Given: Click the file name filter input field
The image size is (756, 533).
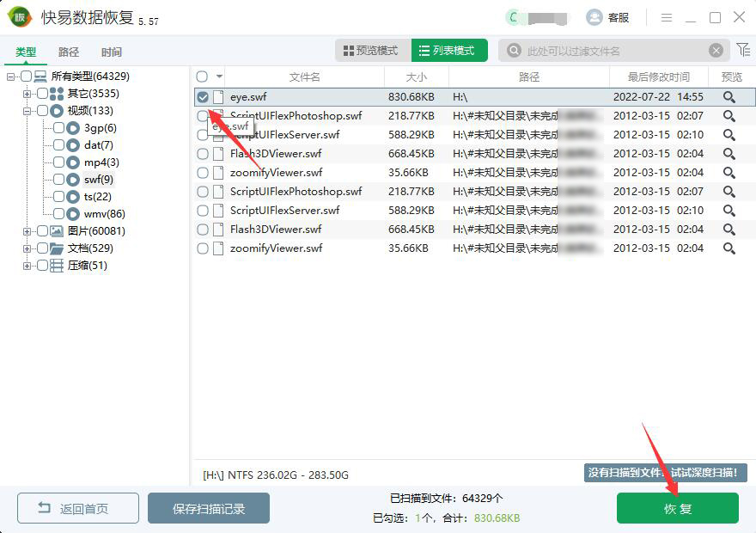Looking at the screenshot, I should [614, 51].
